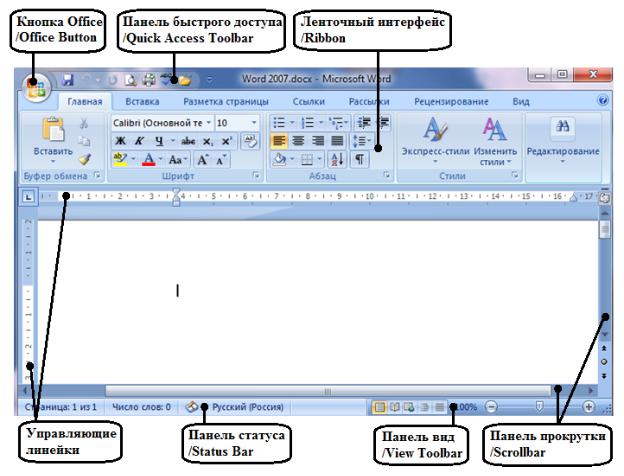This screenshot has height=476, width=624.
Task: Toggle Bold (Ж) formatting
Action: point(120,141)
